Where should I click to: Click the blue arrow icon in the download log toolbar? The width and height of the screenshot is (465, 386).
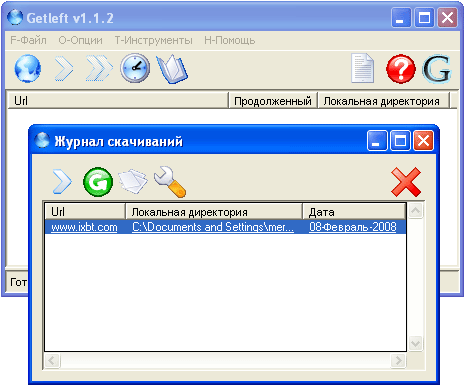click(62, 182)
